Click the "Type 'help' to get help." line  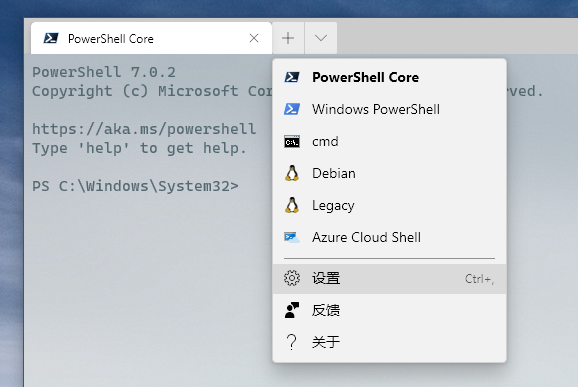(139, 148)
